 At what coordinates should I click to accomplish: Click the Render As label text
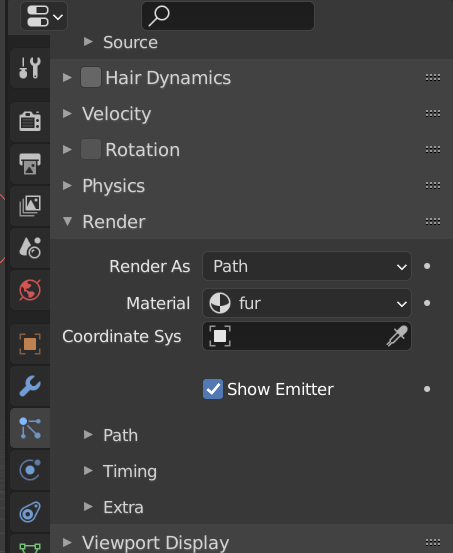pyautogui.click(x=150, y=266)
